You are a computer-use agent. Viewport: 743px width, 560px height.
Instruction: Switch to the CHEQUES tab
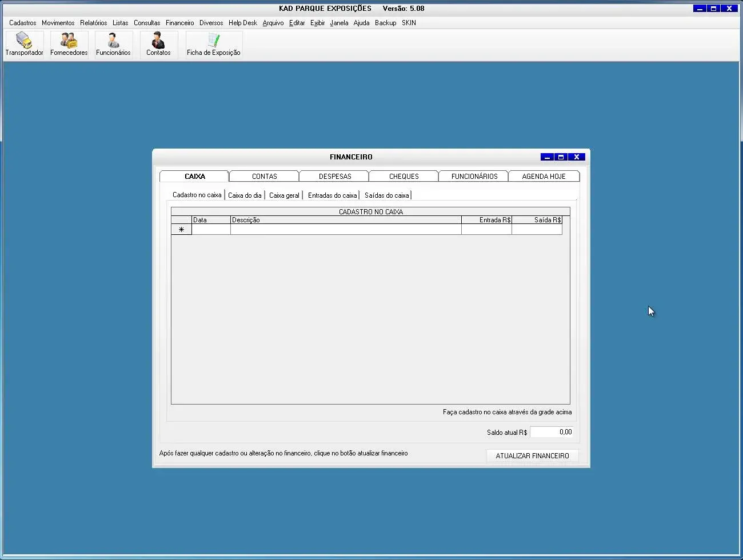coord(404,176)
